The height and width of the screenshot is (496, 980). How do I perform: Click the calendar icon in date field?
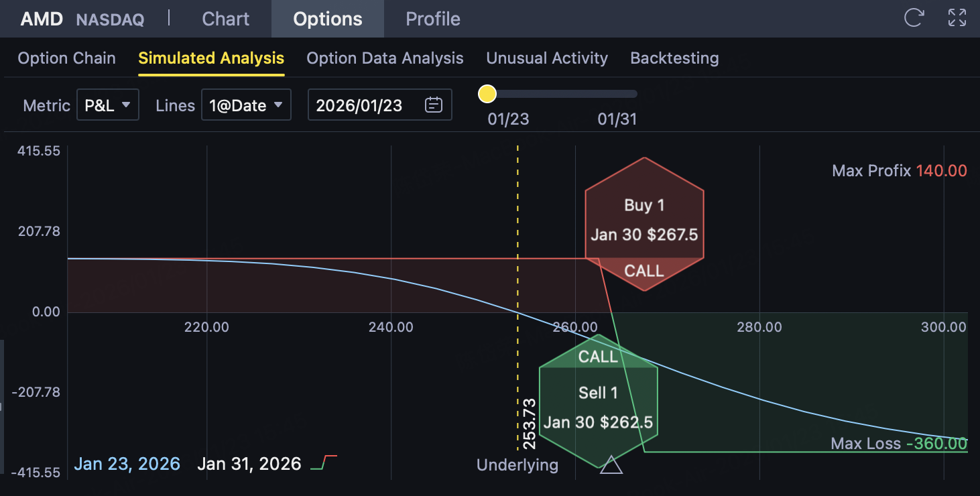click(x=434, y=105)
